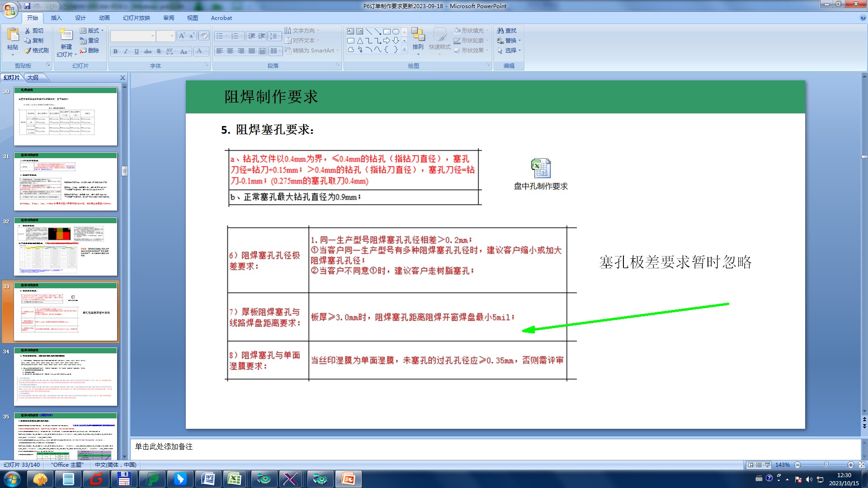Click the Paste (粘贴) icon
868x488 pixels.
pyautogui.click(x=13, y=35)
